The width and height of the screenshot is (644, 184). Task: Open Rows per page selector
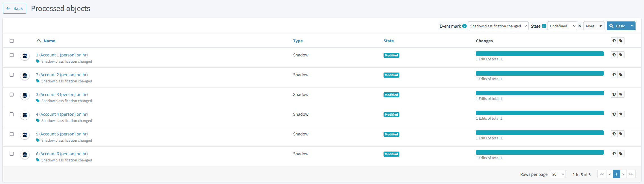(558, 174)
